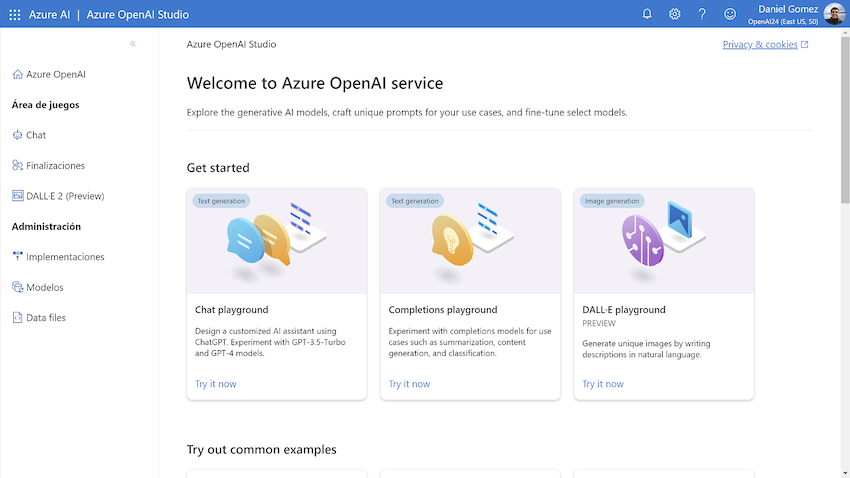850x478 pixels.
Task: Open the settings gear icon
Action: point(675,14)
